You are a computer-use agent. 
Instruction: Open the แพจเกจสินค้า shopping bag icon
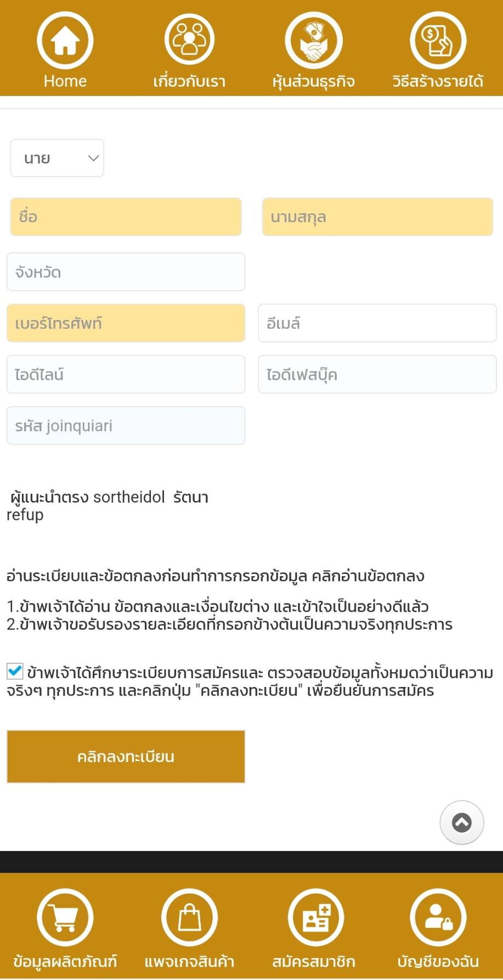click(189, 917)
